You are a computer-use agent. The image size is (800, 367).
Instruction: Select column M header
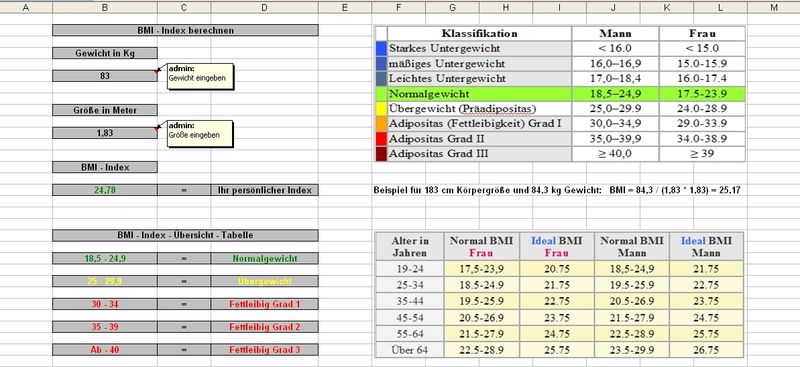coord(773,7)
